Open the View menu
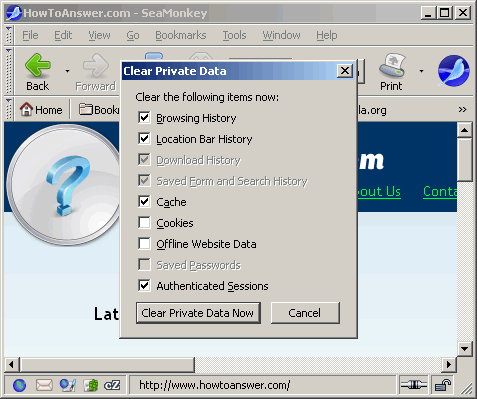 [99, 35]
